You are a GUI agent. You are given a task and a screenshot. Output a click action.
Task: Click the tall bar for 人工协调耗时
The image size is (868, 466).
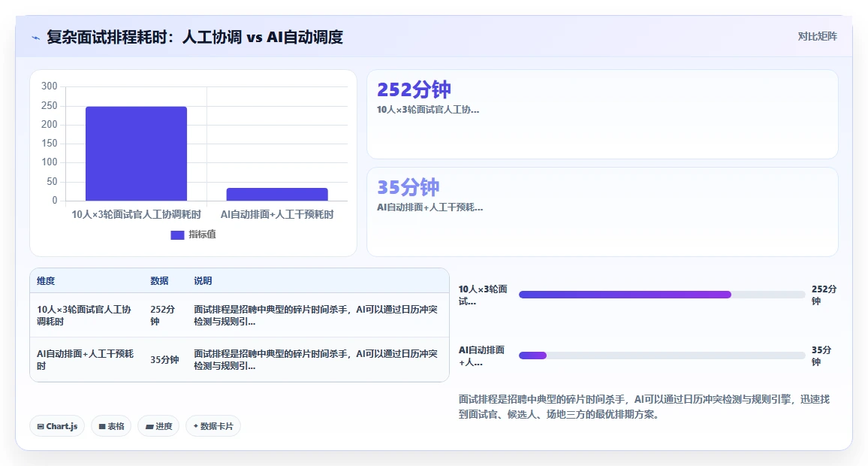(136, 153)
